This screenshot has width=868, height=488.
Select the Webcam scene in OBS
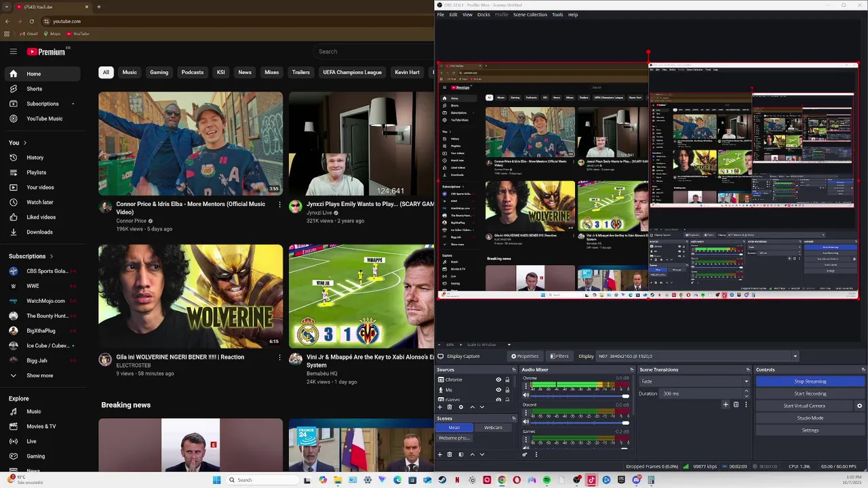tap(493, 428)
